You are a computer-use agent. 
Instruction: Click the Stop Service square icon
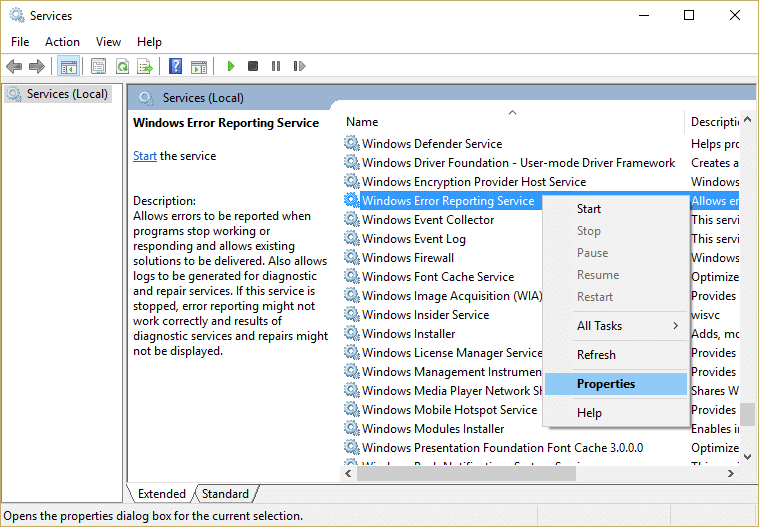click(x=253, y=66)
